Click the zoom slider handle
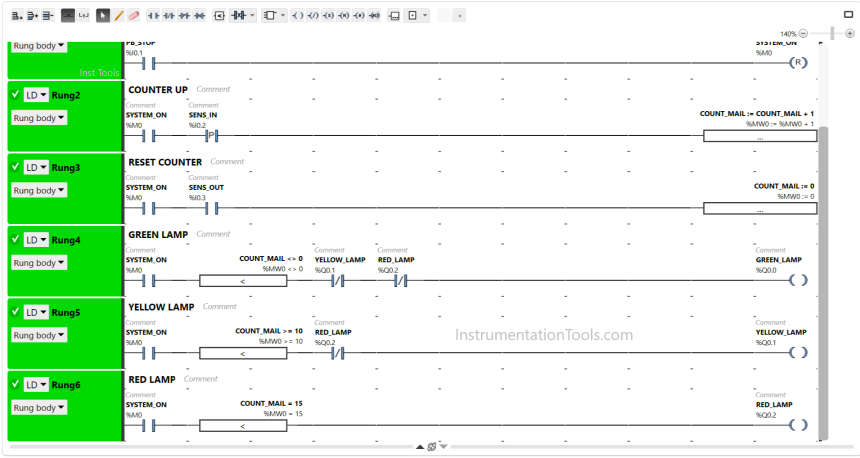This screenshot has height=458, width=860. (832, 33)
